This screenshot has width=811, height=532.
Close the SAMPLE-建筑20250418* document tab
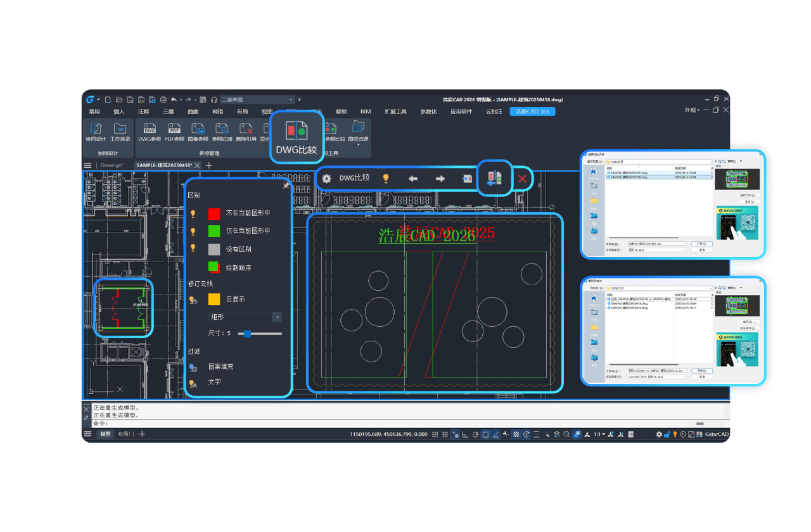[x=197, y=165]
